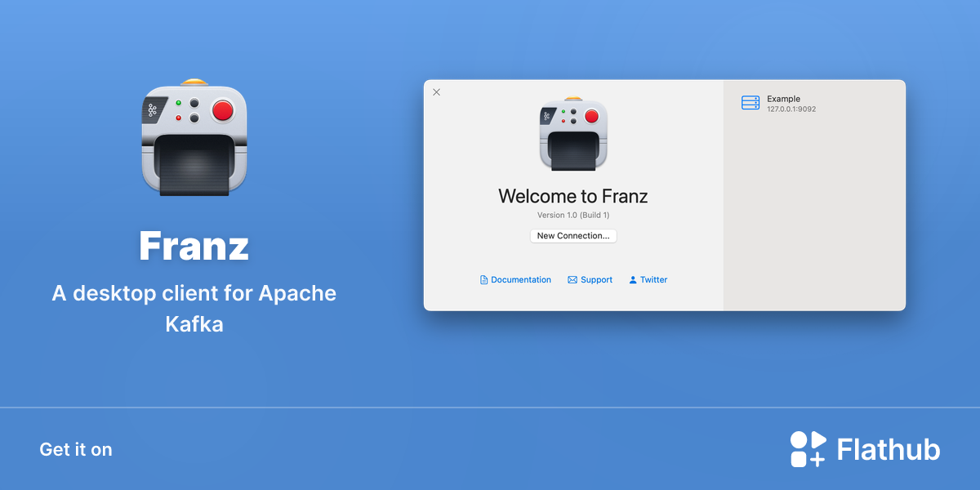Click the Version 1.0 (Build 1) text
This screenshot has width=980, height=490.
click(573, 215)
